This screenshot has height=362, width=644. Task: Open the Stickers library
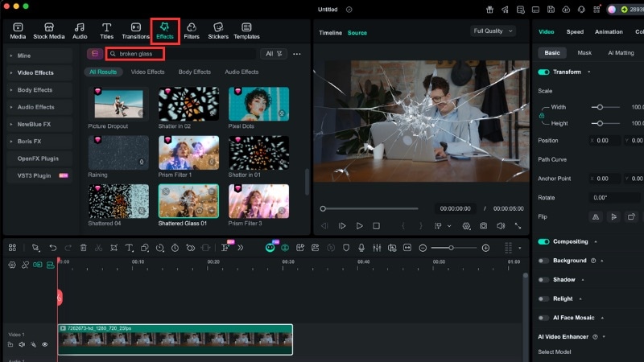click(x=218, y=31)
